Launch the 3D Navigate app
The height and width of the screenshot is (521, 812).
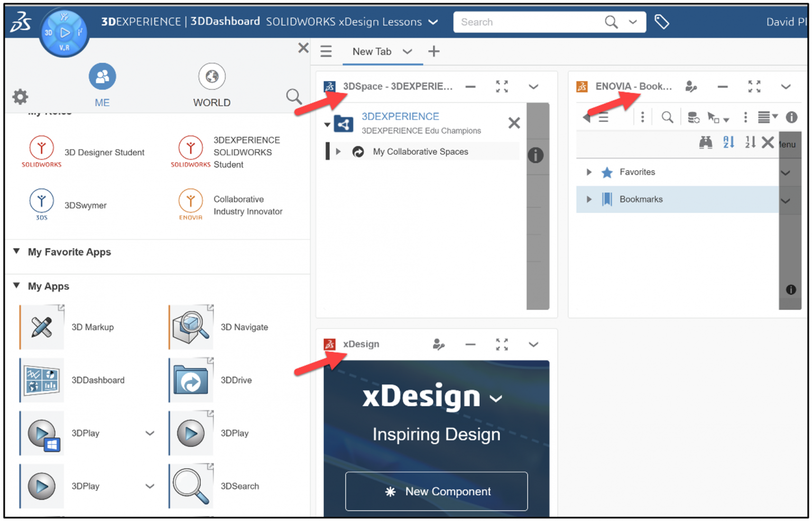[x=190, y=327]
